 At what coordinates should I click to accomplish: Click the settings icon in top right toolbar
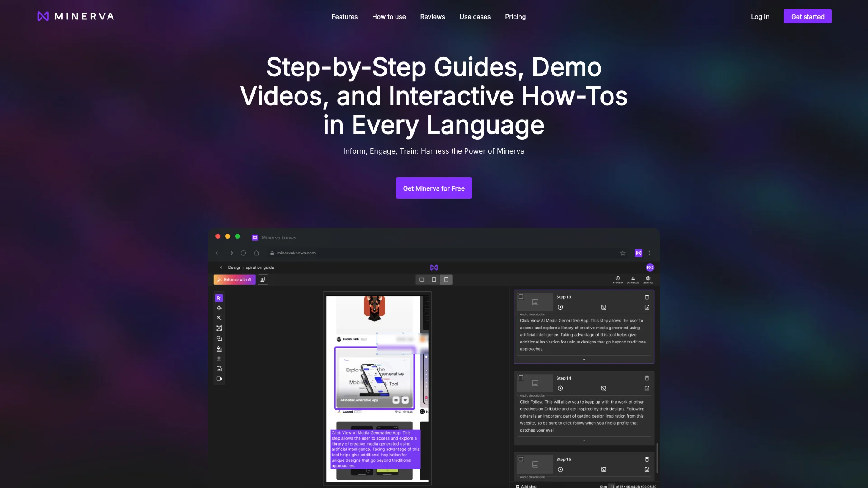[648, 278]
